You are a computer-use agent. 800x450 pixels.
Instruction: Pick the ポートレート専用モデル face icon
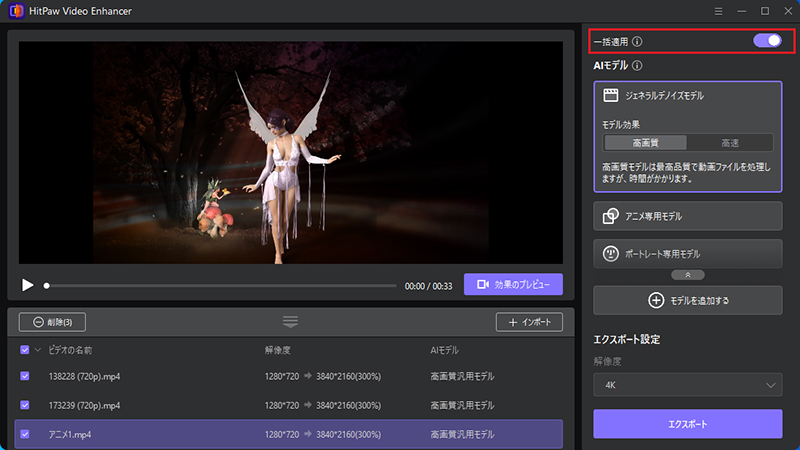tap(610, 254)
